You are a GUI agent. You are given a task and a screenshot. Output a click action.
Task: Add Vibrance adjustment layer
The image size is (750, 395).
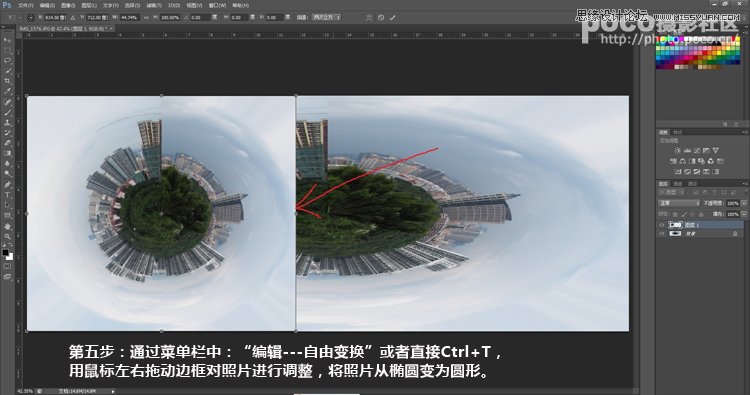[x=716, y=151]
